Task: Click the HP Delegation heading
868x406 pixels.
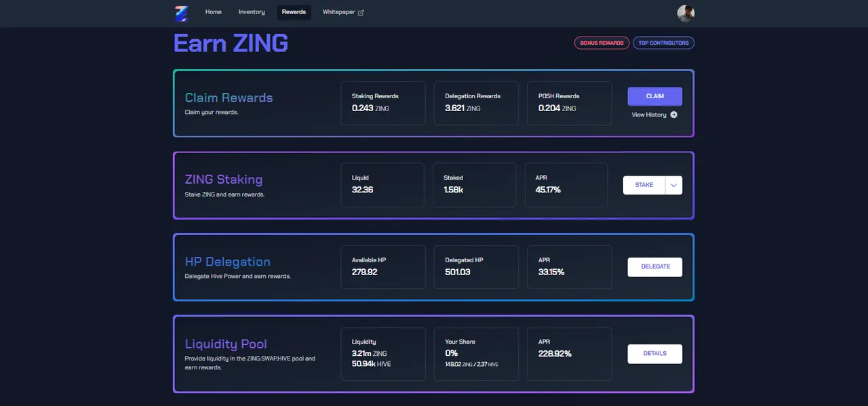Action: [x=228, y=262]
